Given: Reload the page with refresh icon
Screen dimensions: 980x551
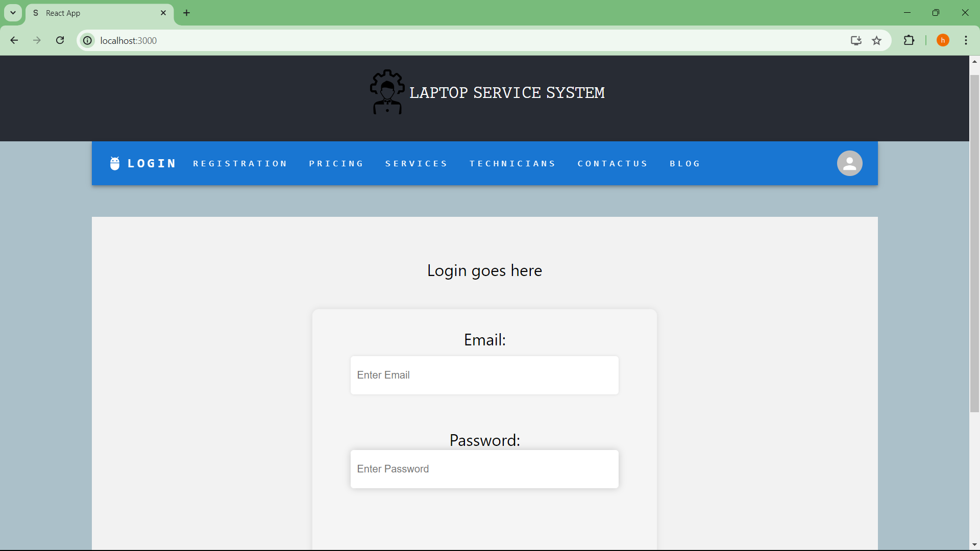Looking at the screenshot, I should pyautogui.click(x=60, y=40).
